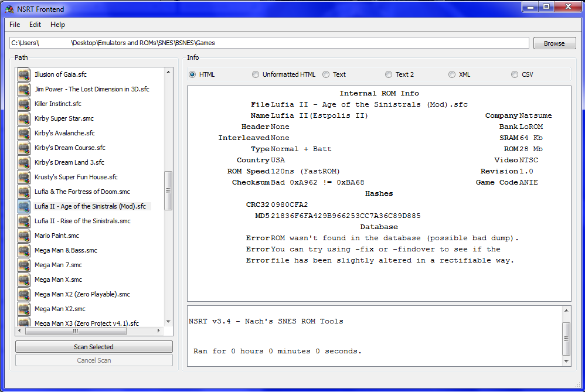Choose the Unformatted HTML output option
585x392 pixels.
click(x=256, y=74)
